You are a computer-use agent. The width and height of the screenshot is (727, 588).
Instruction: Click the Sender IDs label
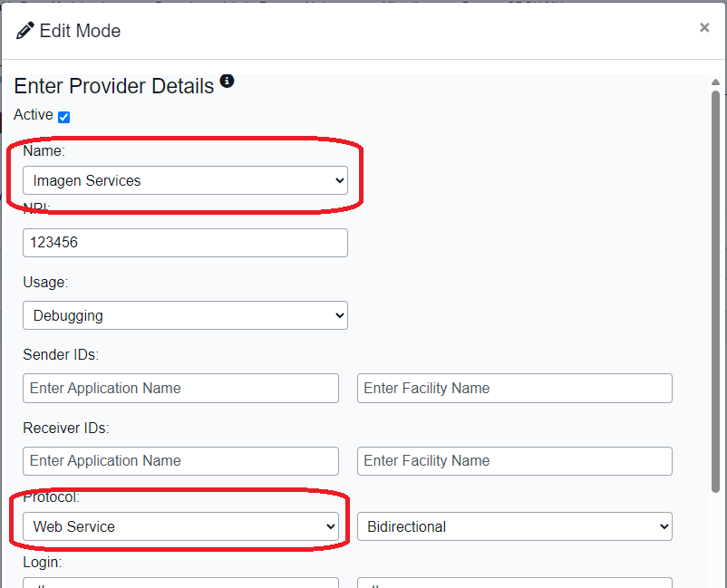pos(61,355)
